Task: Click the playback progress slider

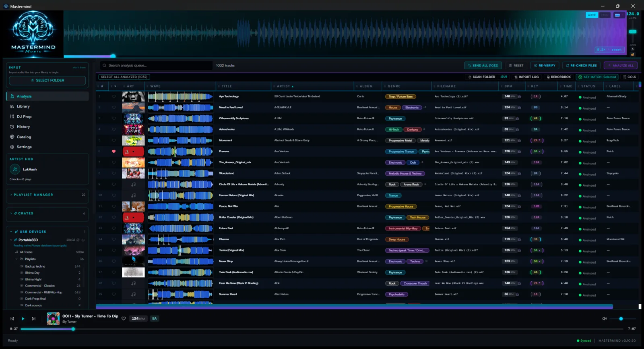Action: pyautogui.click(x=322, y=329)
